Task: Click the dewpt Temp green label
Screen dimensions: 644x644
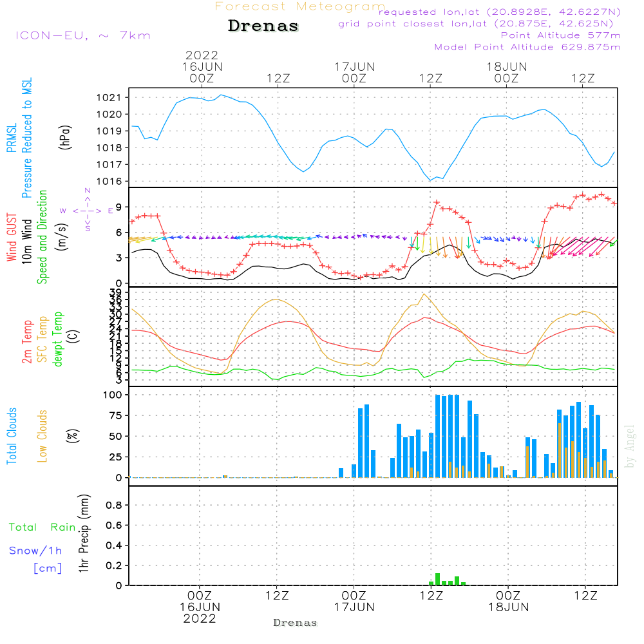Action: click(x=59, y=339)
